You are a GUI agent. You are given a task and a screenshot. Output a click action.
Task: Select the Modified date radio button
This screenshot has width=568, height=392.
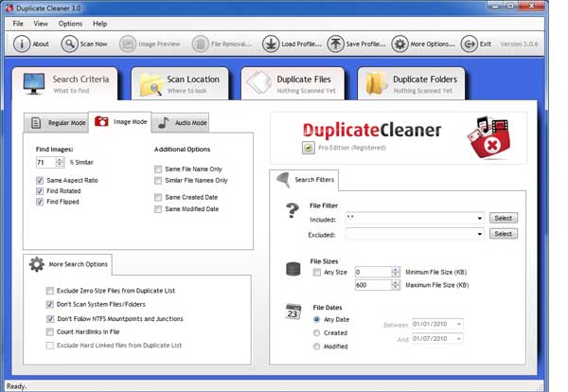click(x=316, y=347)
